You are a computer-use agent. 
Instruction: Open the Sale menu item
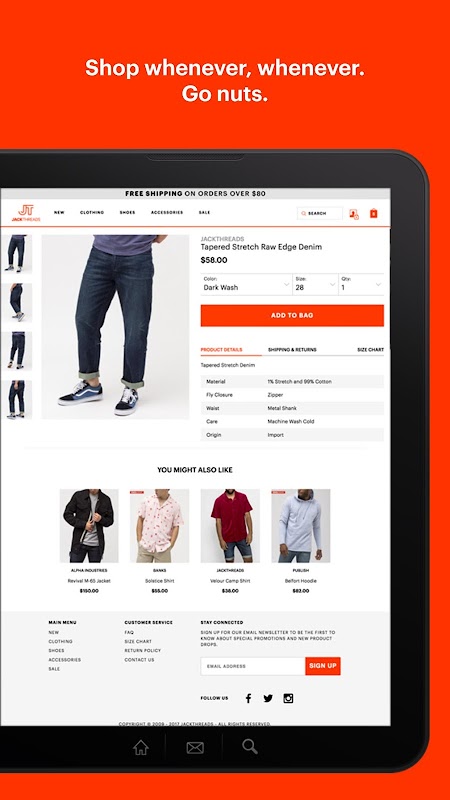click(x=205, y=212)
